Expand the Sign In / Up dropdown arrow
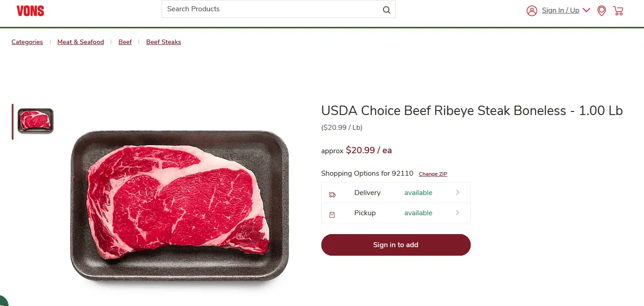Image resolution: width=644 pixels, height=306 pixels. (x=586, y=10)
